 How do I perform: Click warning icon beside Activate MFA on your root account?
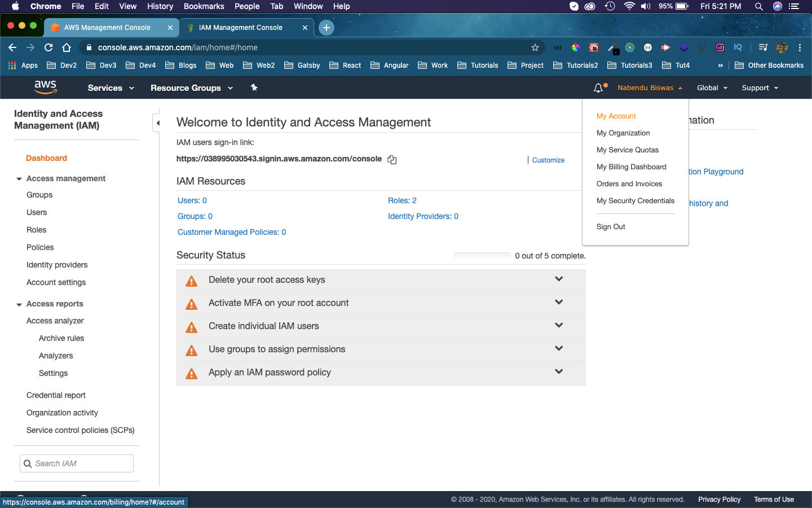click(x=192, y=304)
